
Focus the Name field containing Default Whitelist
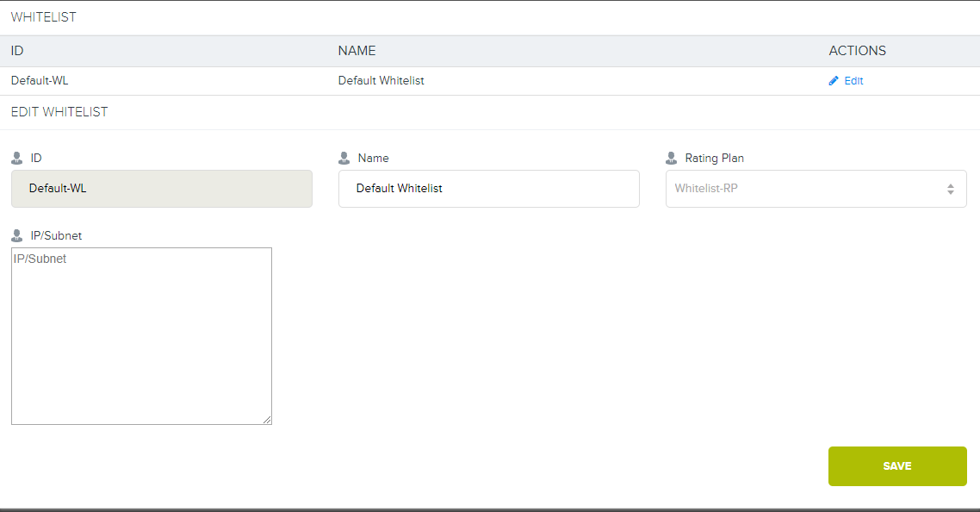488,189
